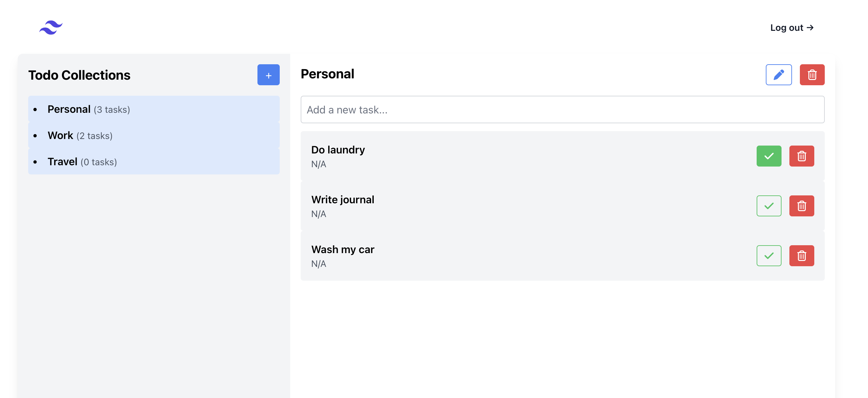868x398 pixels.
Task: Click the Write journal task title
Action: tap(342, 200)
